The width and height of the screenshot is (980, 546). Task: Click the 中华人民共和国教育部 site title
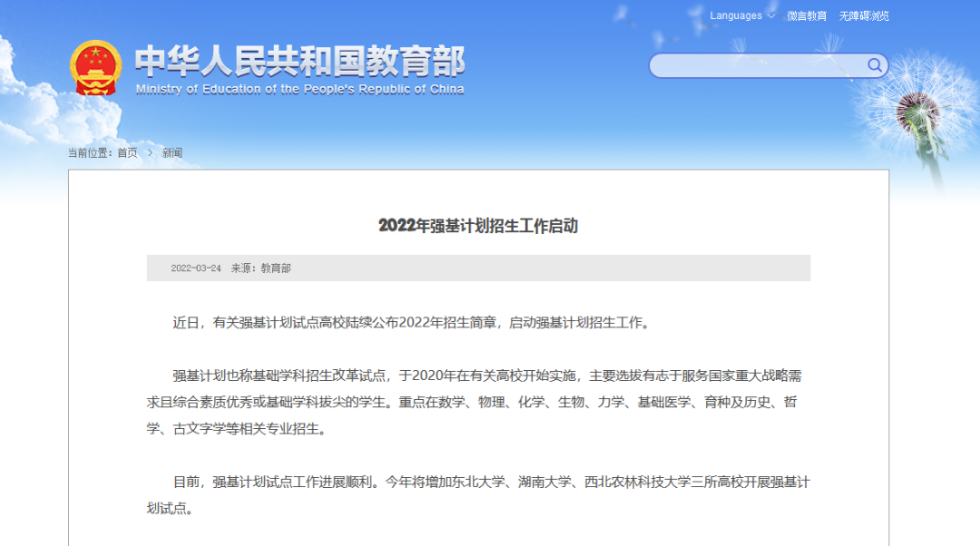pos(300,62)
